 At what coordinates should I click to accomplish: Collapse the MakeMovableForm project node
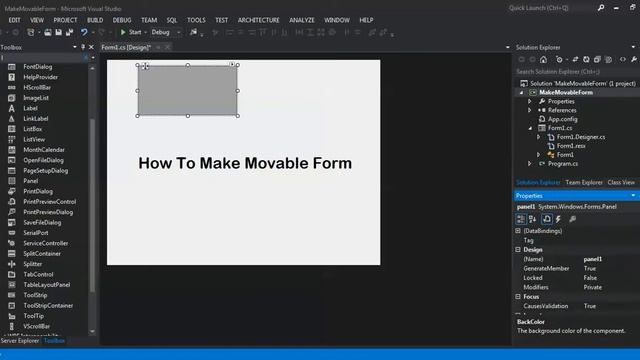521,93
